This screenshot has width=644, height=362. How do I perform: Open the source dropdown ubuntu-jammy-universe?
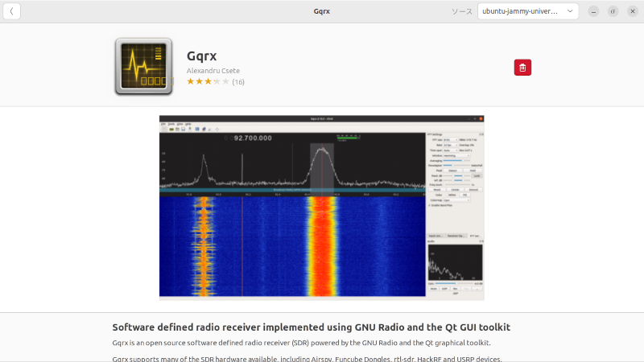(528, 11)
